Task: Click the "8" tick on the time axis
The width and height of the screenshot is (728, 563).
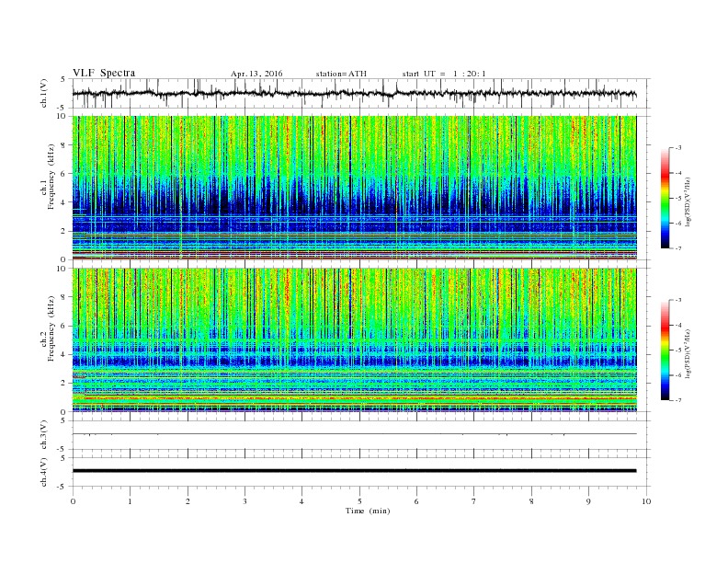Action: click(x=531, y=501)
